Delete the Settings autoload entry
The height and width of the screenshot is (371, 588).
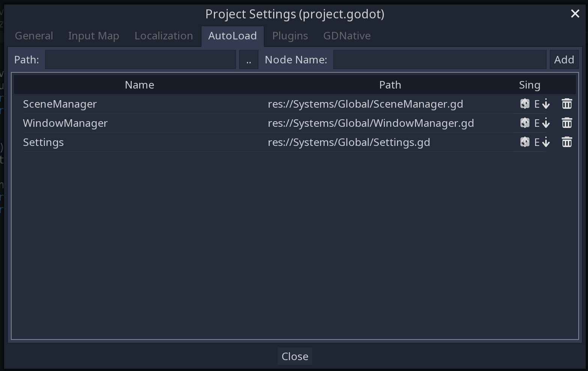pyautogui.click(x=567, y=142)
